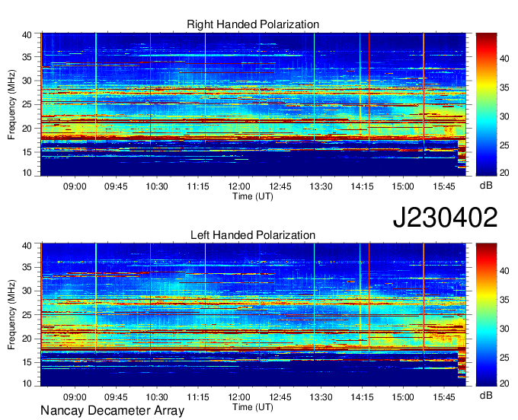Click the 15 MHz tick on right-handed frequency axis
Viewport: 518px width, 420px height.
(27, 152)
